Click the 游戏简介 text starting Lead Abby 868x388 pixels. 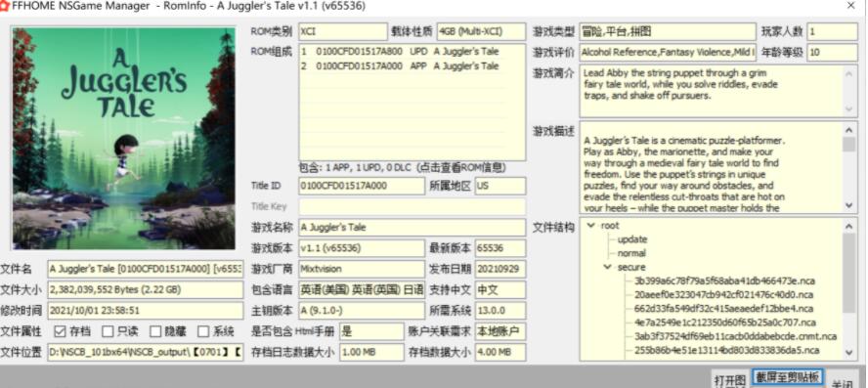tap(681, 84)
